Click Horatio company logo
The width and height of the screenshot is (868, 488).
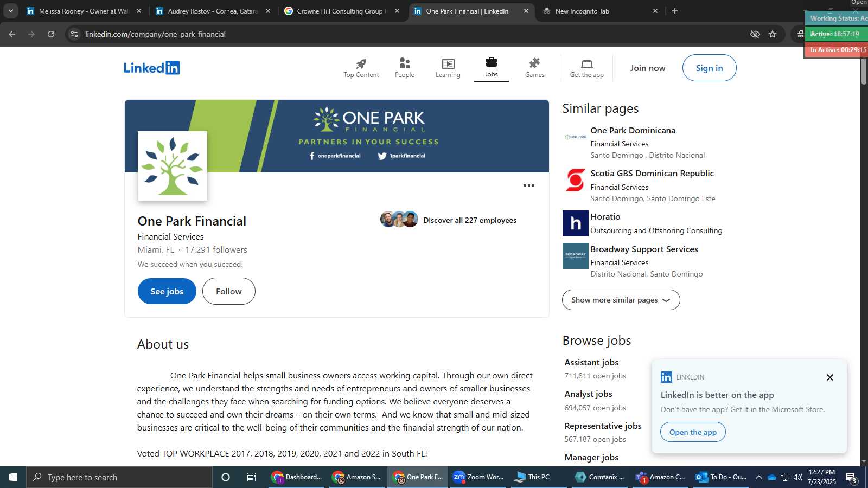coord(575,223)
